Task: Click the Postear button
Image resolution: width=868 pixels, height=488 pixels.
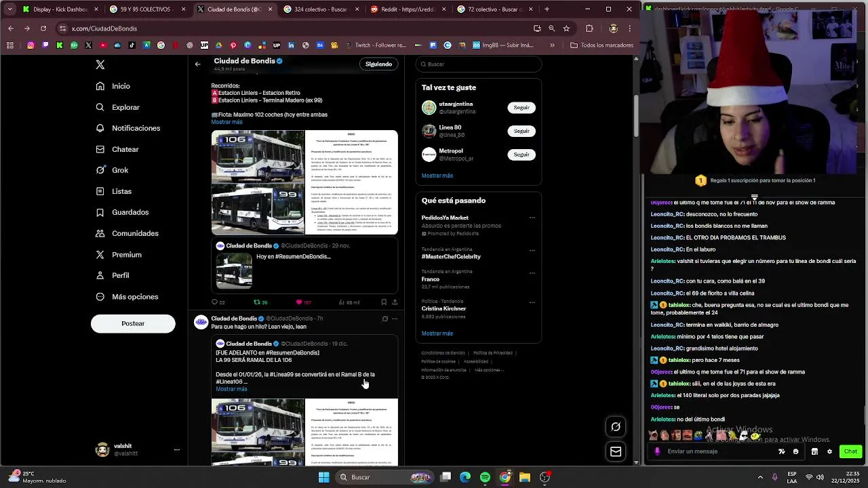Action: 133,323
